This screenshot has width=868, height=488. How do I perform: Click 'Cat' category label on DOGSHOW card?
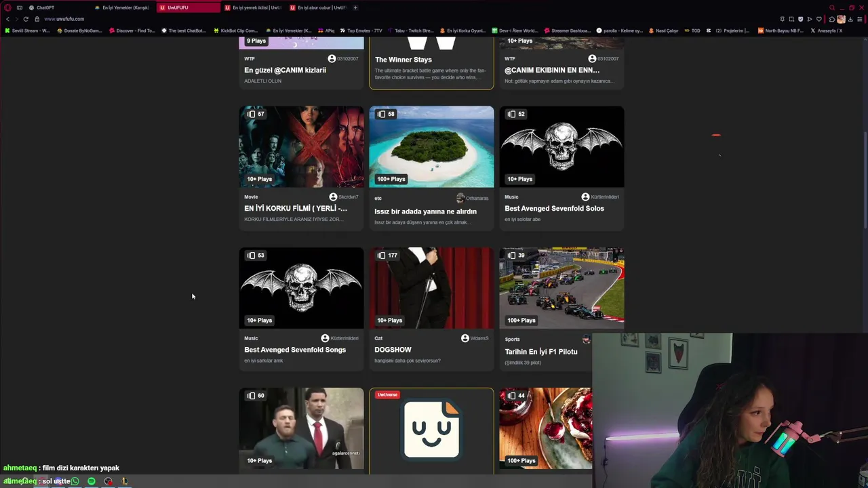coord(378,338)
